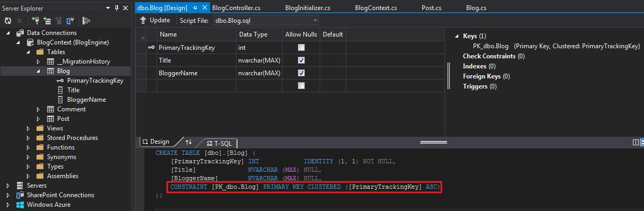
Task: Click the Connect to Database plug icon
Action: pos(35,21)
